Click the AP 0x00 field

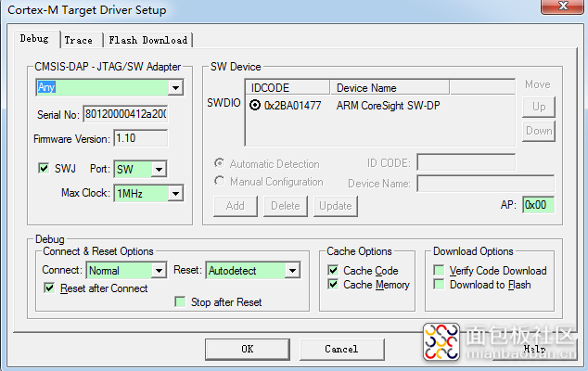[539, 205]
